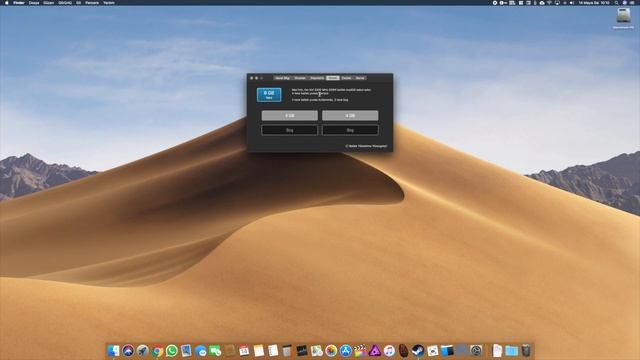Viewport: 640px width, 360px height.
Task: Launch the Photos app from dock
Action: click(x=331, y=351)
